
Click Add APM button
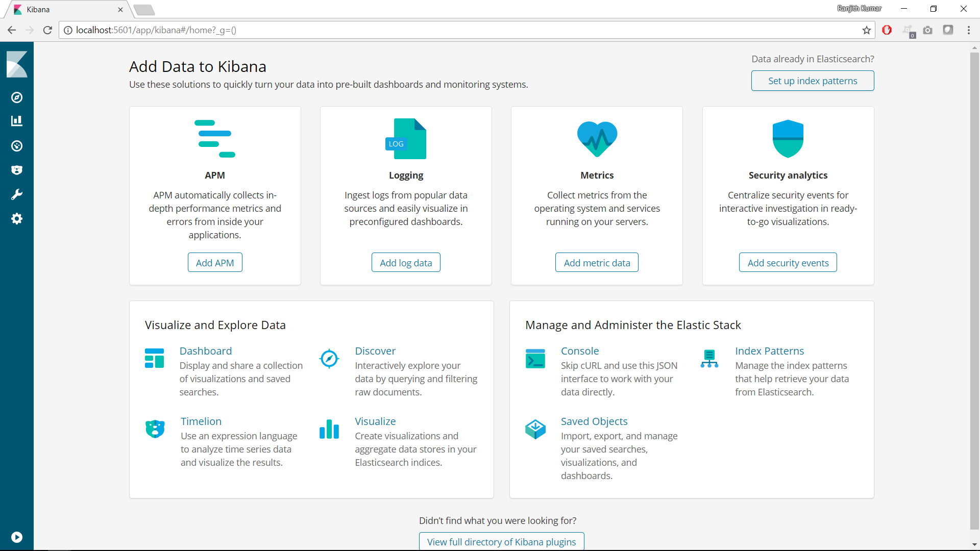215,263
